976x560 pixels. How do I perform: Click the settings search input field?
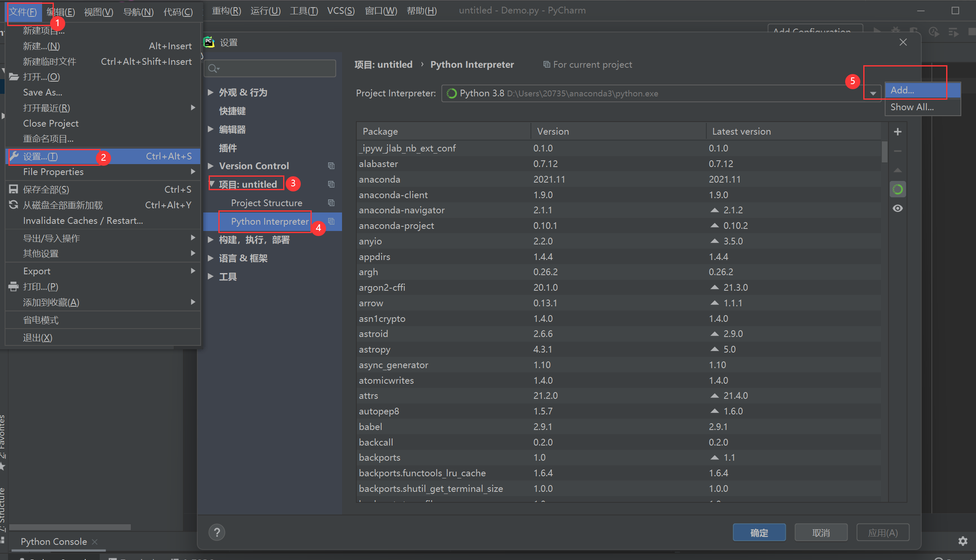coord(270,68)
